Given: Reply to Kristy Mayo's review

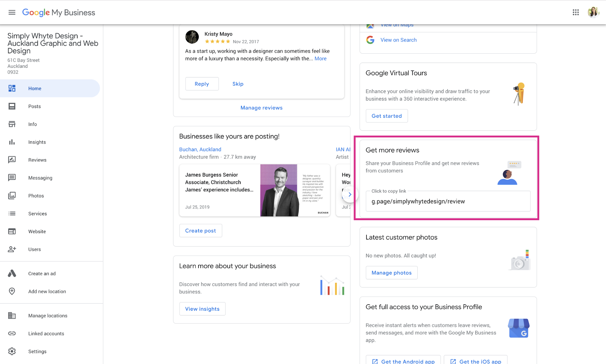Looking at the screenshot, I should point(202,84).
